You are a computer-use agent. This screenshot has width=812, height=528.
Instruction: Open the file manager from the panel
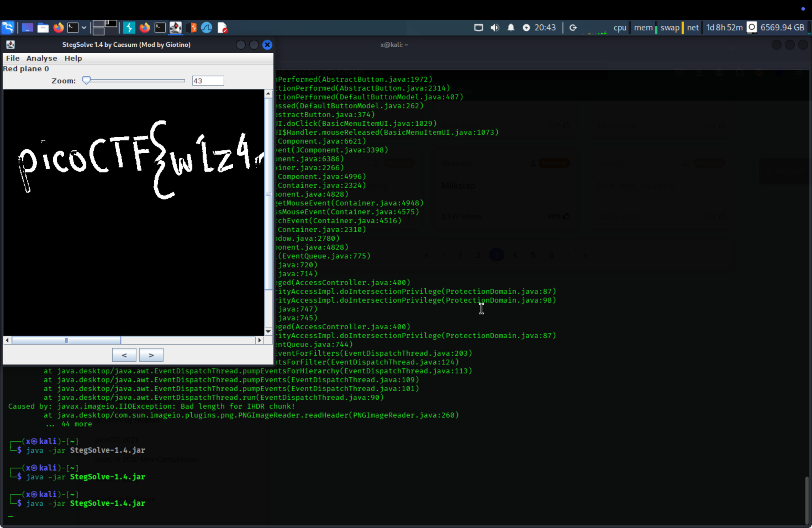pyautogui.click(x=43, y=28)
